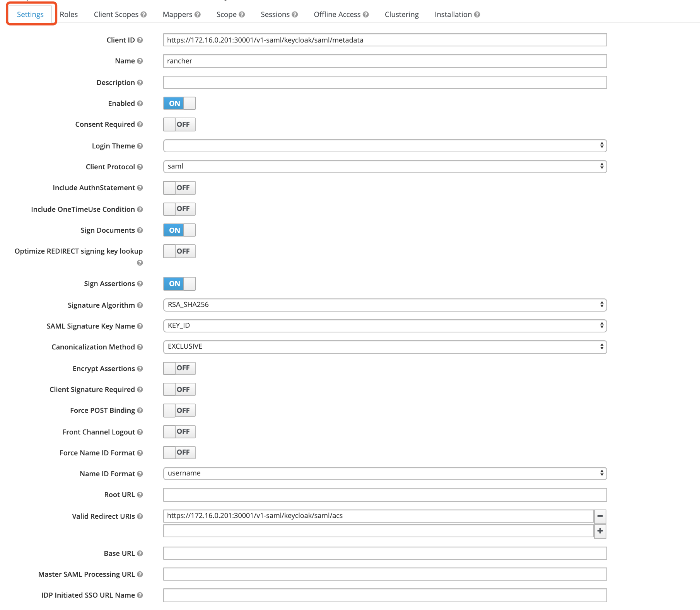Turn off Sign Documents switch

(x=179, y=230)
